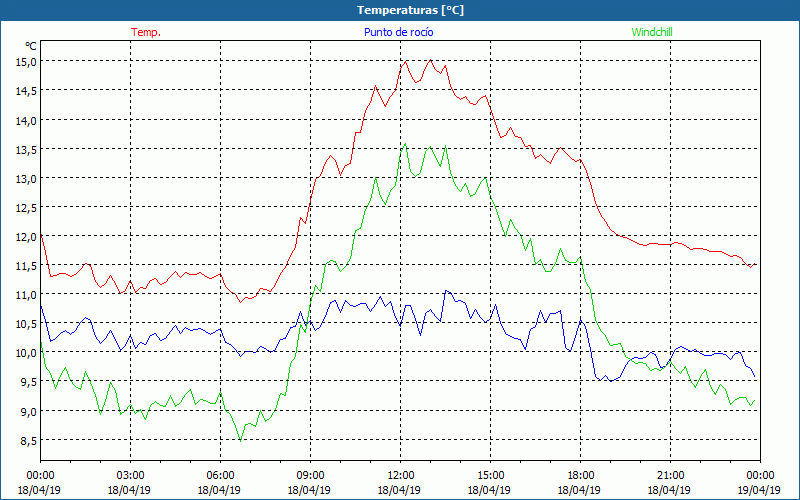Select the blue 'Punto de rocío' legend label
Image resolution: width=800 pixels, height=500 pixels.
click(398, 32)
